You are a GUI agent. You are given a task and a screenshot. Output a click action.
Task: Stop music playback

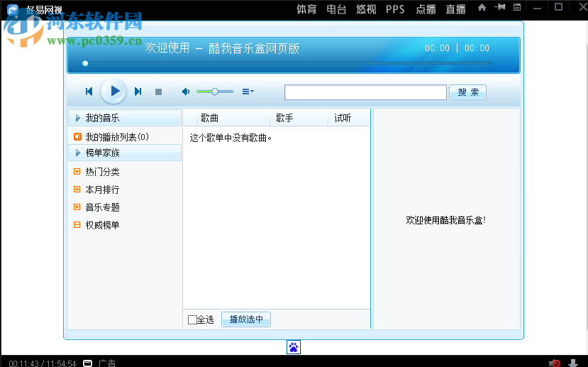coord(159,92)
